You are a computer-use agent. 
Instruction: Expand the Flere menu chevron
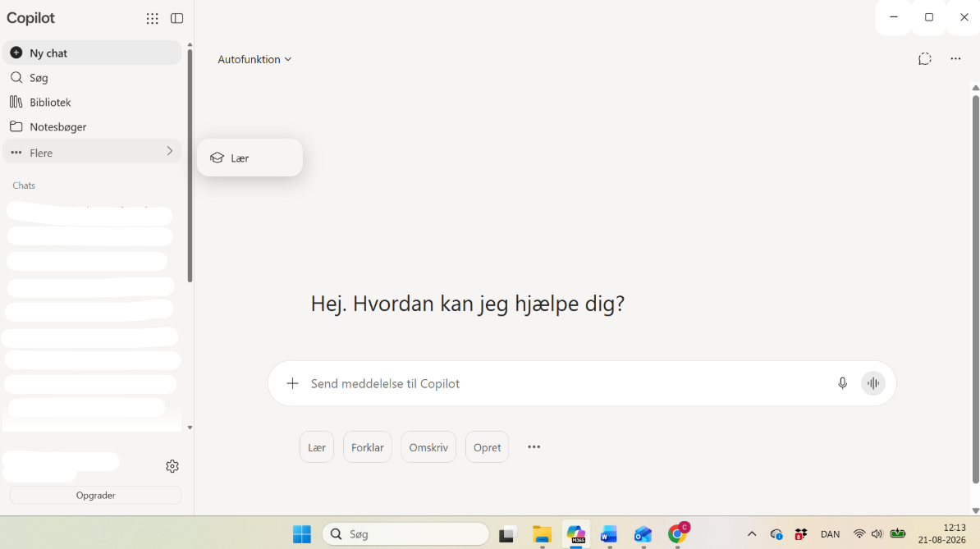tap(169, 151)
